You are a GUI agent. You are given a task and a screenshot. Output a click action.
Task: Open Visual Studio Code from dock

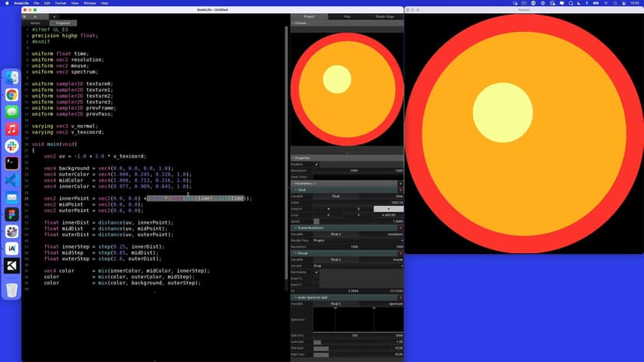12,180
